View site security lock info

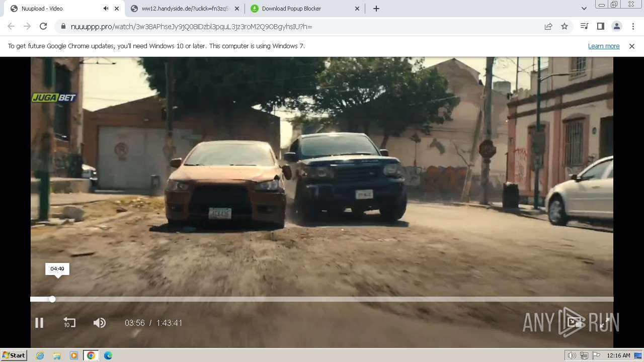pyautogui.click(x=63, y=26)
